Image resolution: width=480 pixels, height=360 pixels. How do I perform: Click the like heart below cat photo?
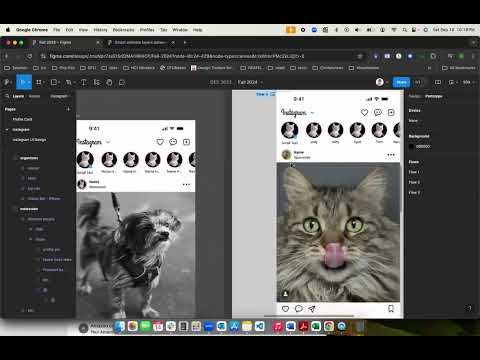[x=285, y=309]
